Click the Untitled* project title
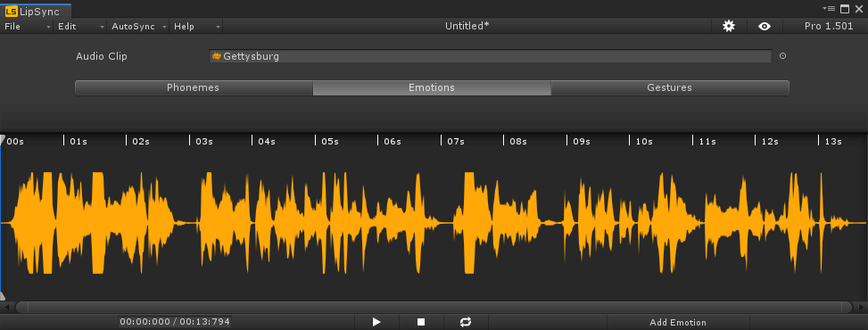 (x=467, y=26)
